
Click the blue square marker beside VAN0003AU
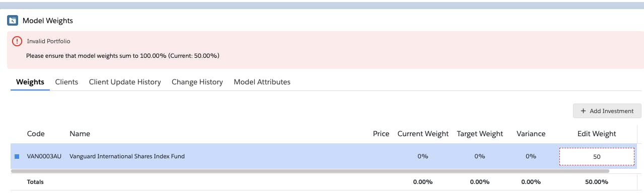tap(17, 156)
